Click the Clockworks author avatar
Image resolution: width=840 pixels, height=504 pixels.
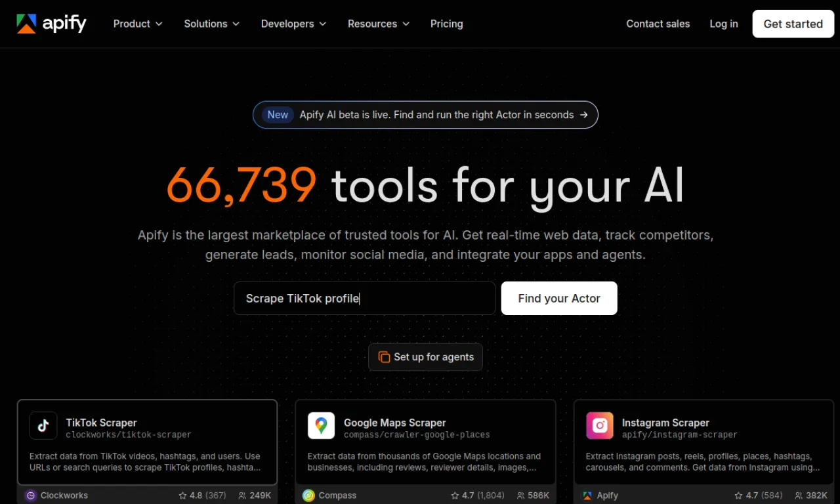(30, 495)
